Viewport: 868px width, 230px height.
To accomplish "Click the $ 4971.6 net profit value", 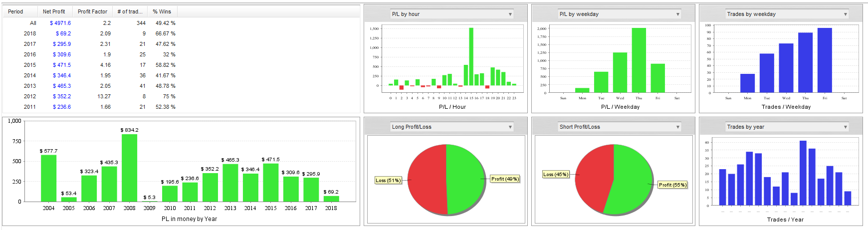I will (60, 23).
